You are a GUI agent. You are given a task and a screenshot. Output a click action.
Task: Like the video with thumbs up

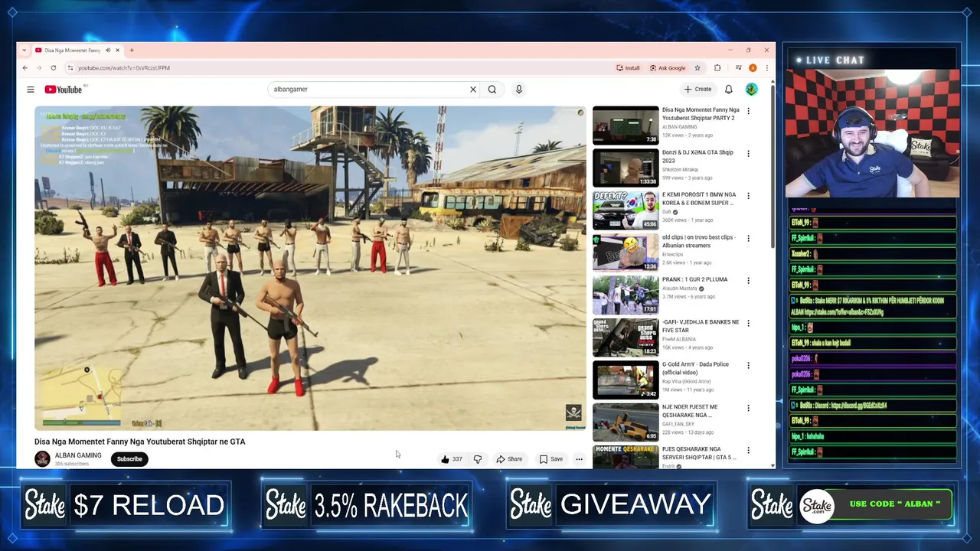pyautogui.click(x=451, y=459)
